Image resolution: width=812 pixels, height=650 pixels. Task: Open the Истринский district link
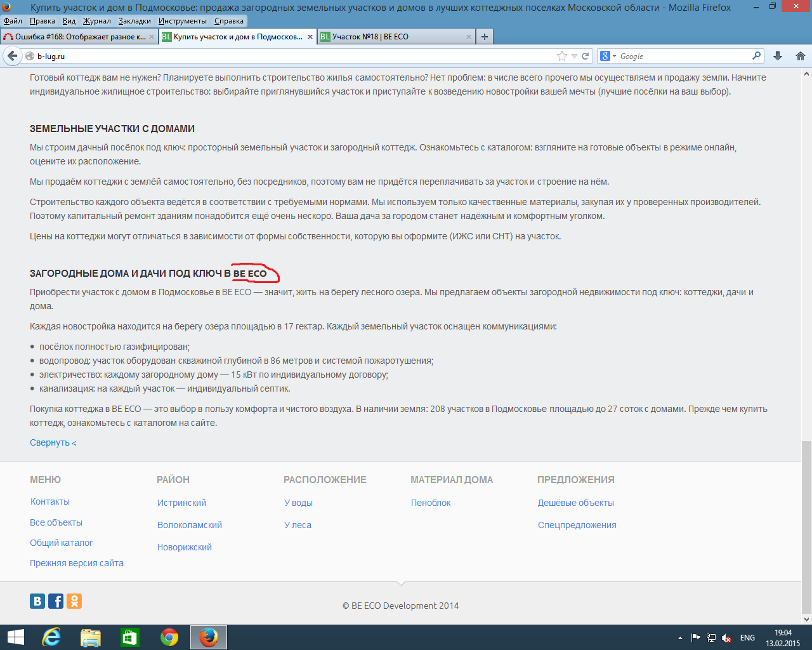[x=181, y=503]
